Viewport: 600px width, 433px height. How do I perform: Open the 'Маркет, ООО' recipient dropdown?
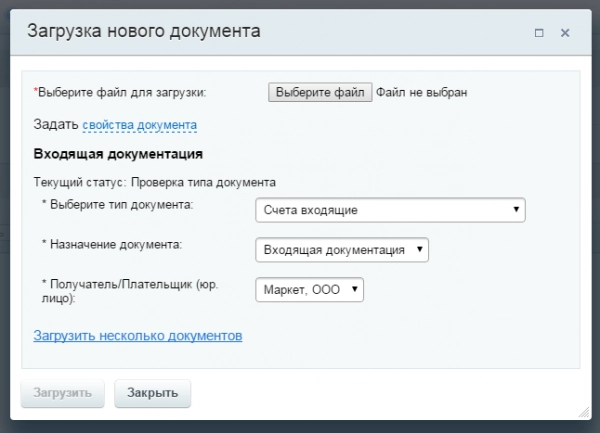coord(310,289)
